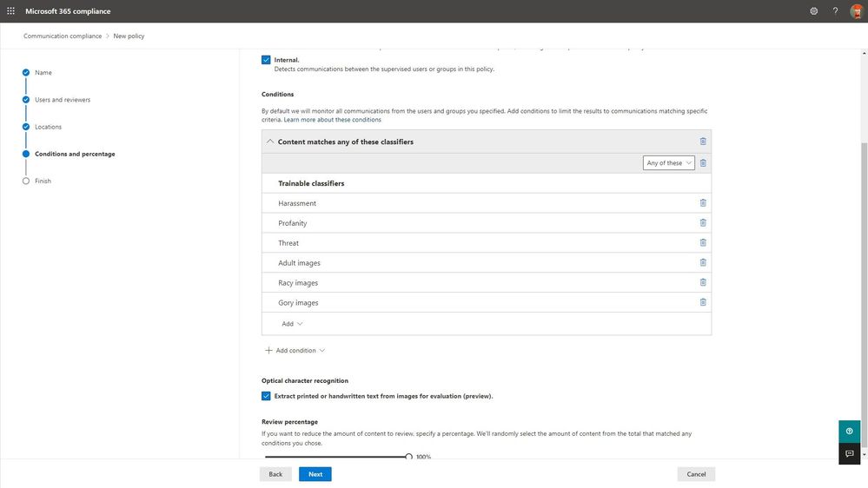Expand the Add classifier dropdown

click(292, 324)
